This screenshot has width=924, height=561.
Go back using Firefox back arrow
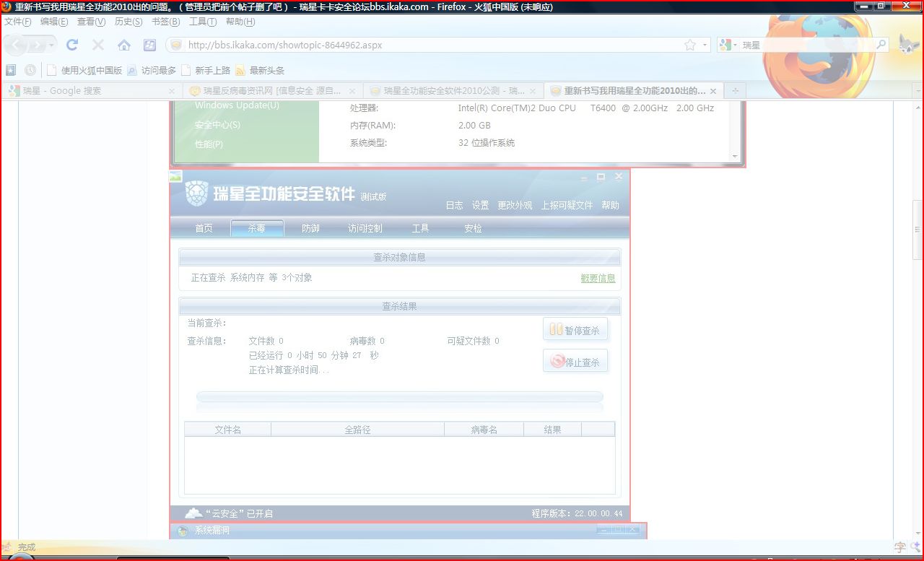[16, 45]
